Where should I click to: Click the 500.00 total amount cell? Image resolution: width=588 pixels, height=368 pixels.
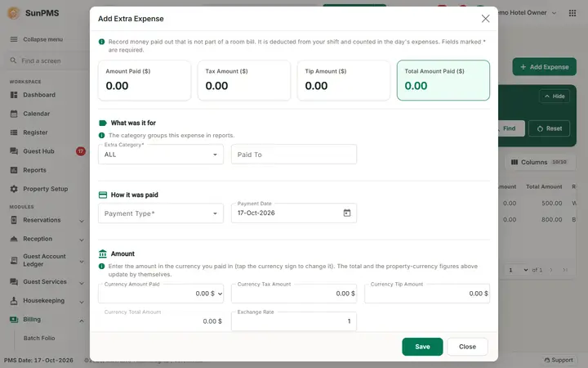[551, 203]
